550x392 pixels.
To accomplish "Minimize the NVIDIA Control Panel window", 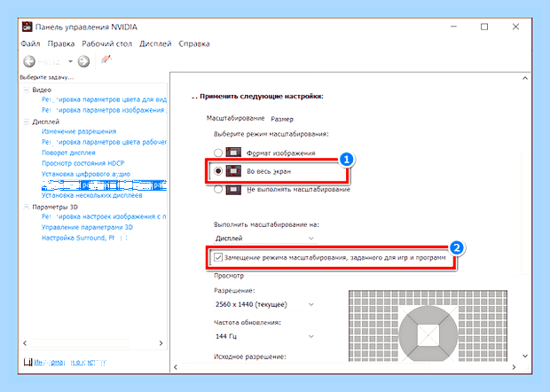I will pos(453,27).
